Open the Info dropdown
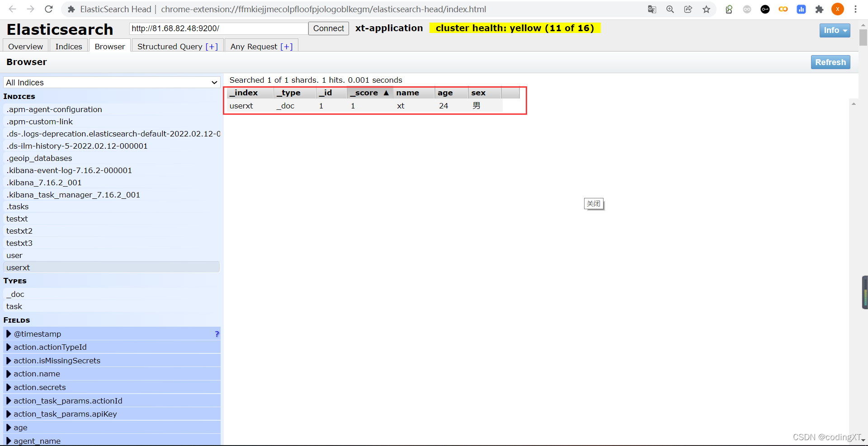 point(835,30)
